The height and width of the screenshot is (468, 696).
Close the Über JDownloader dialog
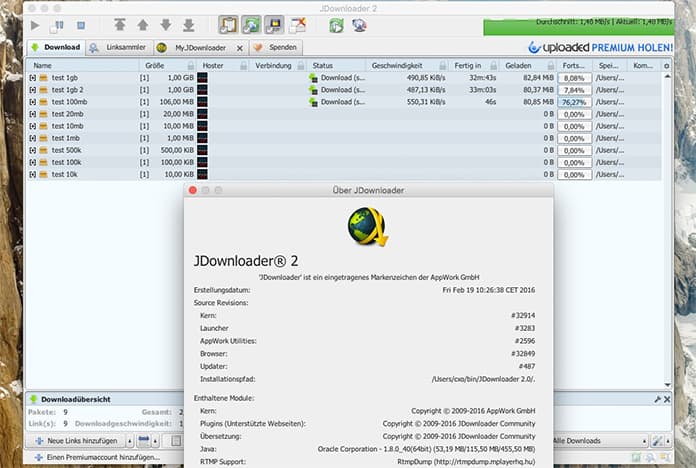193,190
